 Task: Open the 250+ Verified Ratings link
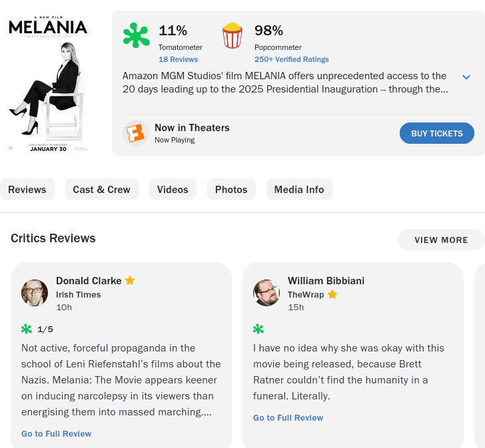tap(292, 59)
